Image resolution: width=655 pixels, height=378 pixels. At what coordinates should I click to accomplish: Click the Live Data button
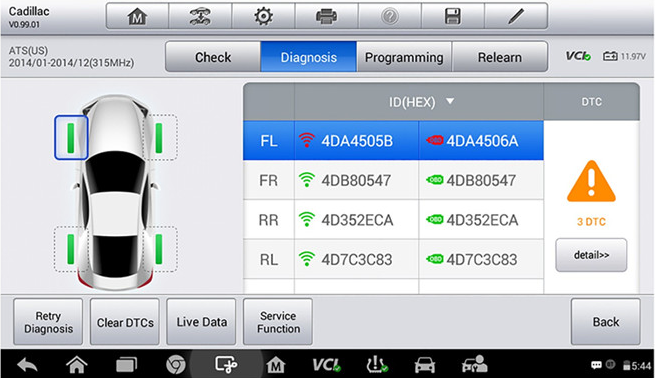(x=201, y=322)
